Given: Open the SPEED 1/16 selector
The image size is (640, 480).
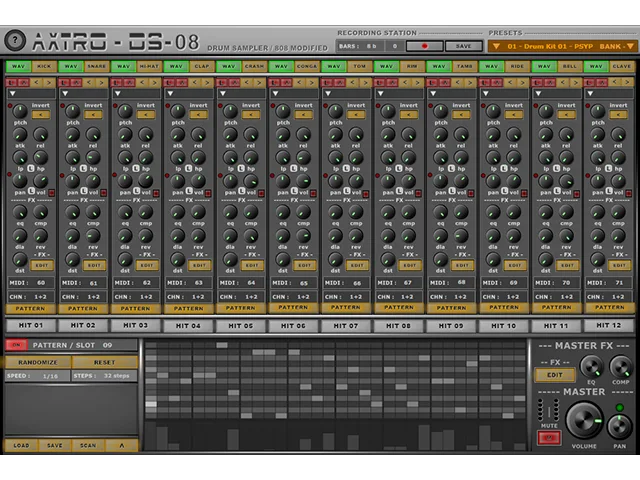Looking at the screenshot, I should click(x=38, y=376).
